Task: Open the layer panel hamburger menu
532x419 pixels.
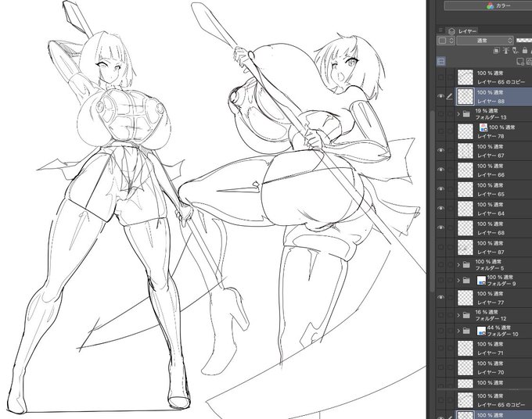Action: click(x=440, y=30)
